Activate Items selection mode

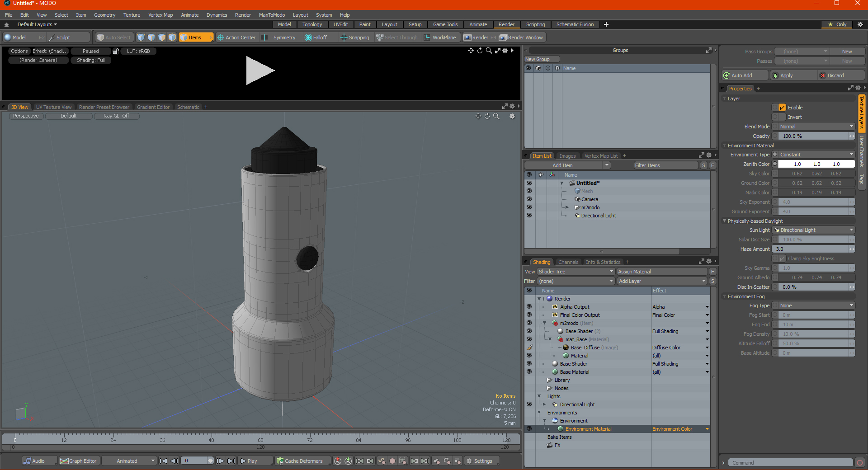pos(195,38)
